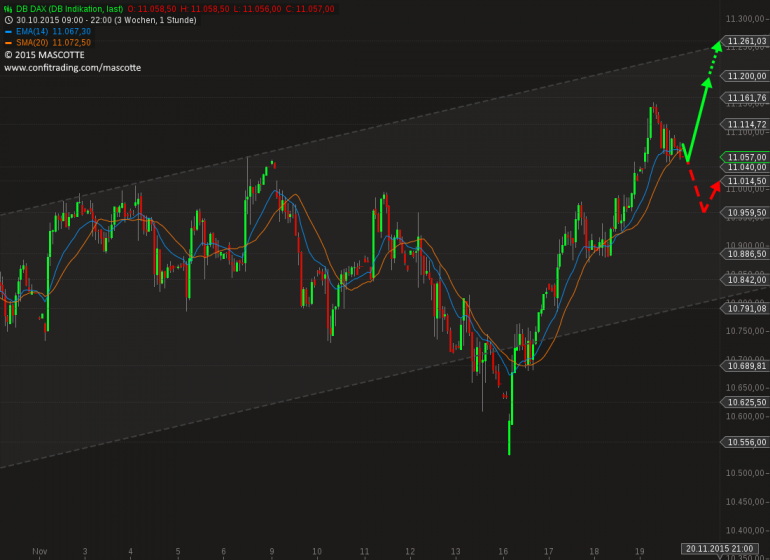Viewport: 770px width, 560px height.
Task: Click the 30.10.2015 09:00 - 22:00 period text
Action: [x=106, y=20]
